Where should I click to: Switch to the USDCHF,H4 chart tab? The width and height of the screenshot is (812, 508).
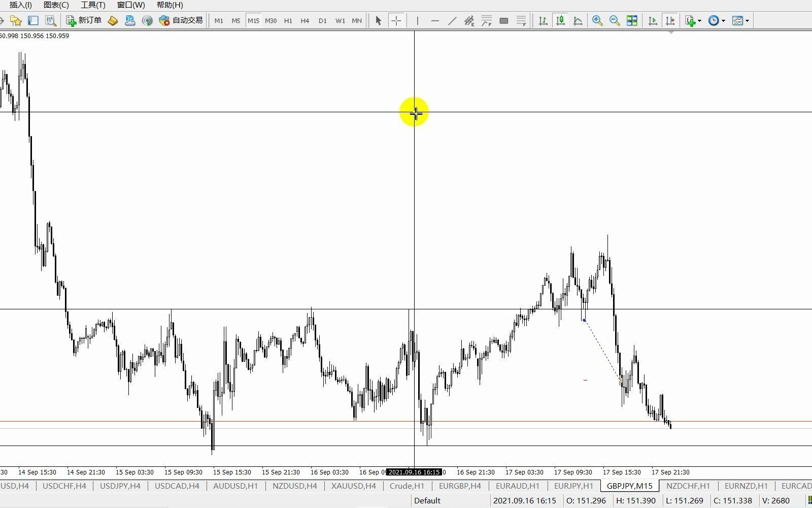[64, 486]
